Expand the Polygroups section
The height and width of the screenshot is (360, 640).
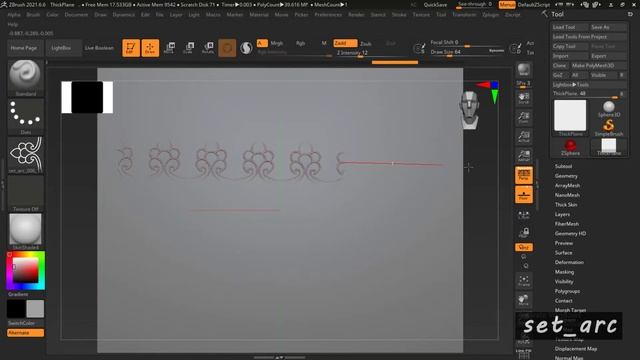[x=567, y=291]
